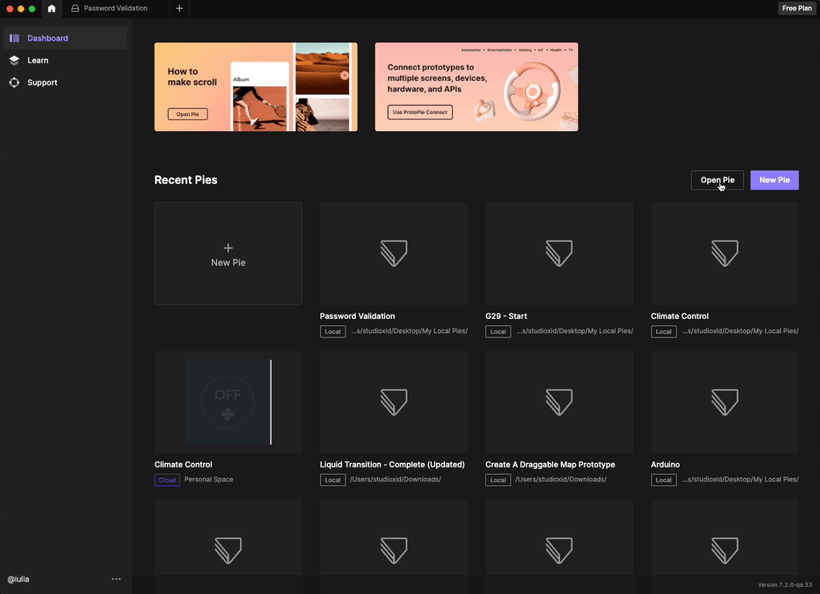
Task: Click Create A Draggable Map Prototype title
Action: 550,464
